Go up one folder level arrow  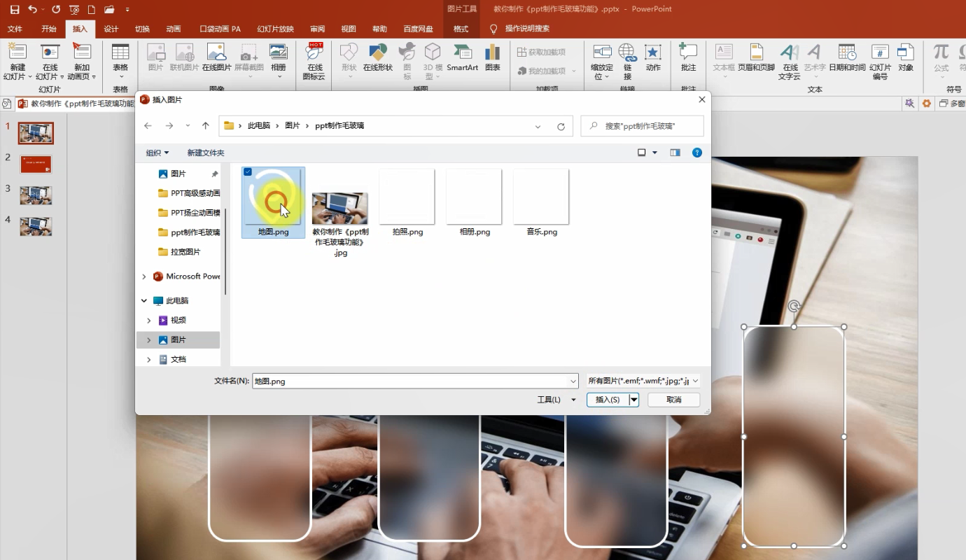point(205,126)
